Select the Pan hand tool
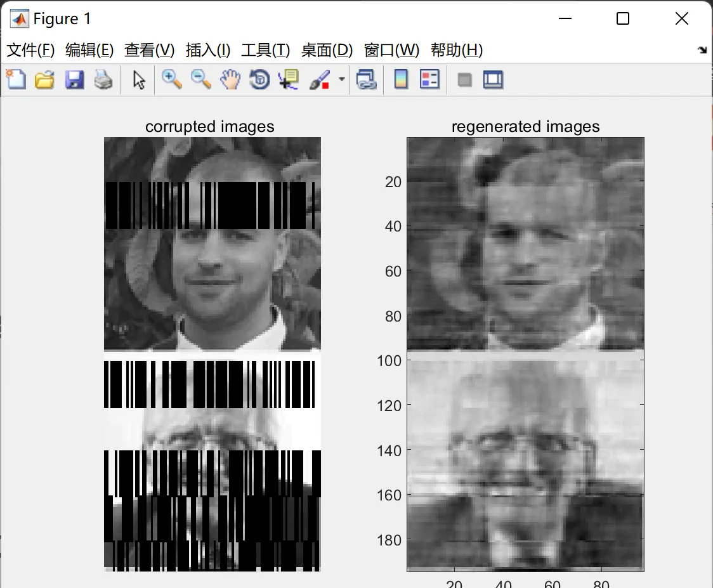The height and width of the screenshot is (588, 713). pyautogui.click(x=230, y=79)
